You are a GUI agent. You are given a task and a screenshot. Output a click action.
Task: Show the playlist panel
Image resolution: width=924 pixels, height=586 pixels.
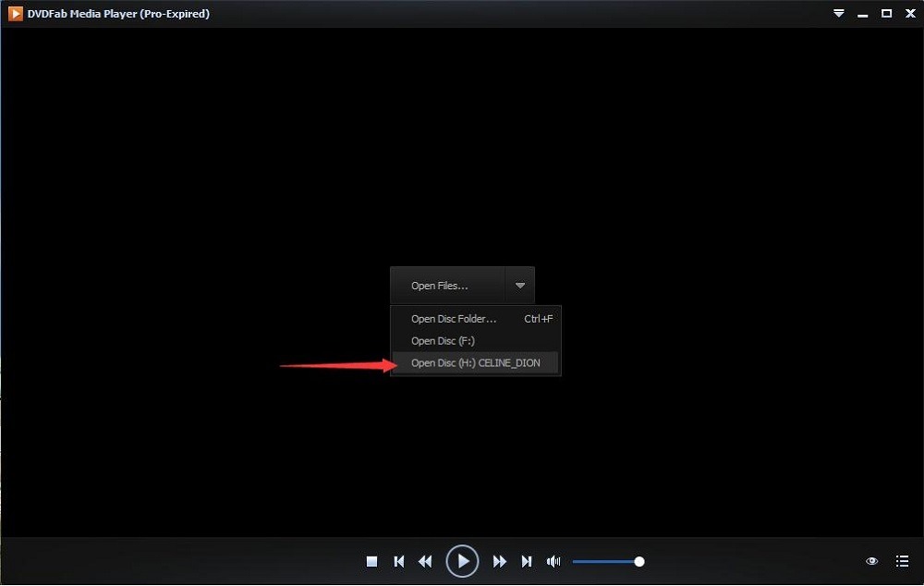[902, 561]
